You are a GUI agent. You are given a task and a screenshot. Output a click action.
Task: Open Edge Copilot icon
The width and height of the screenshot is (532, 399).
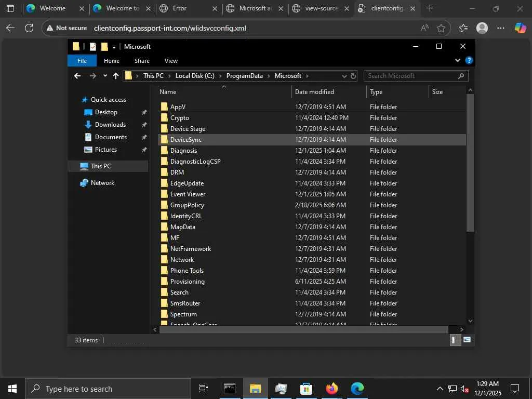point(520,28)
